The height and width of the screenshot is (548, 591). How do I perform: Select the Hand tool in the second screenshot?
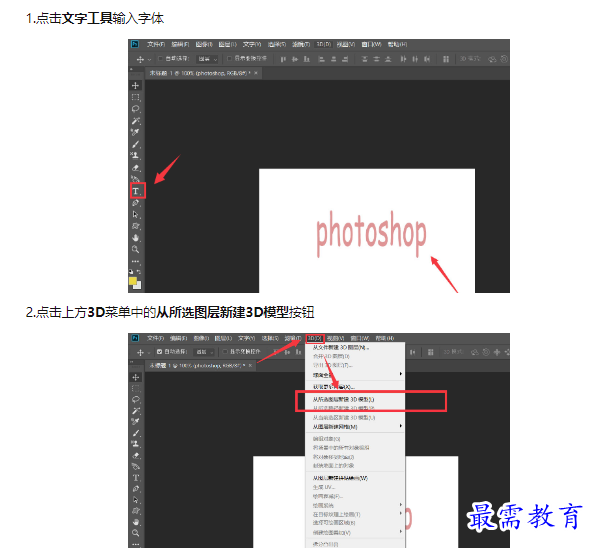point(136,522)
